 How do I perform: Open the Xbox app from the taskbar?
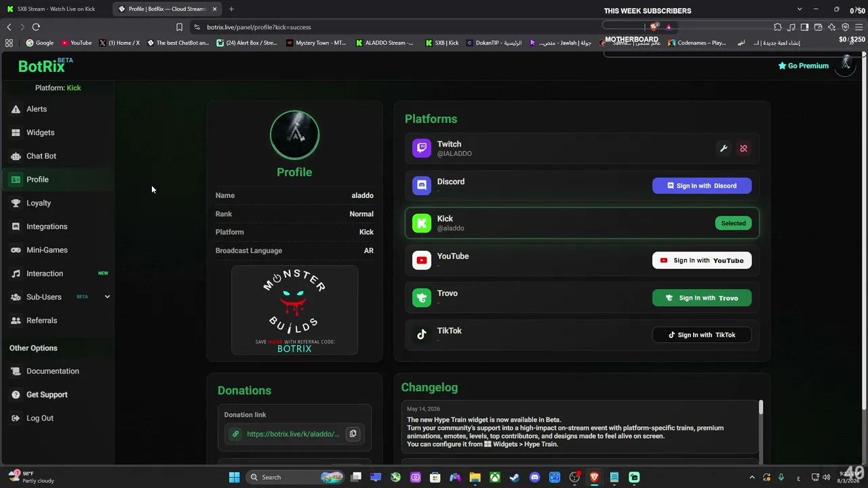point(495,477)
